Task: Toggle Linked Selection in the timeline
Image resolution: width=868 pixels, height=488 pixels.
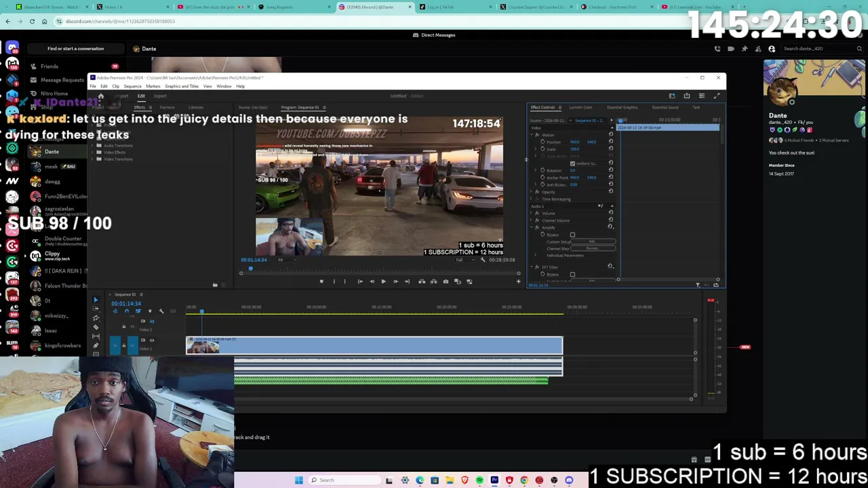Action: pyautogui.click(x=138, y=311)
